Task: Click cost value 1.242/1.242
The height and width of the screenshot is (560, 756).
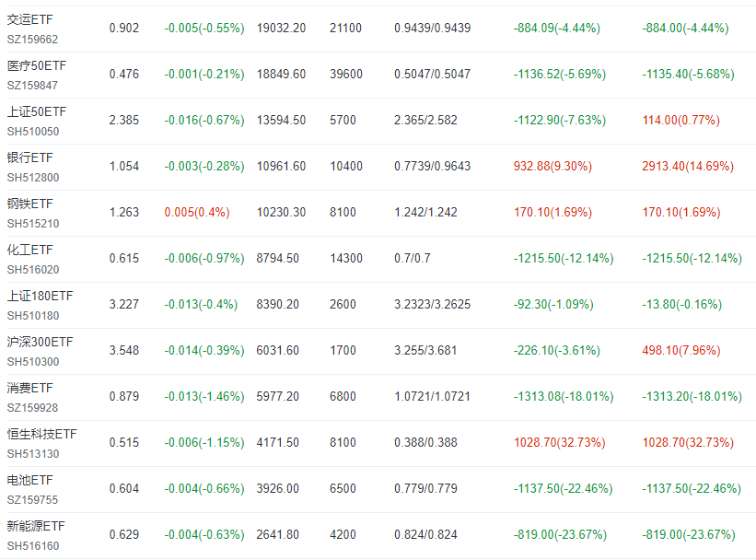Action: [425, 212]
